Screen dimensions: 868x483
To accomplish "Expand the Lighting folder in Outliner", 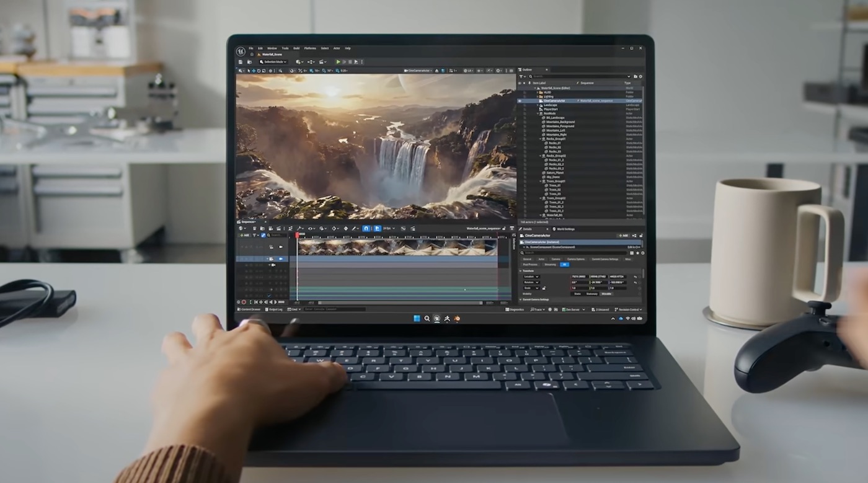I will coord(538,97).
